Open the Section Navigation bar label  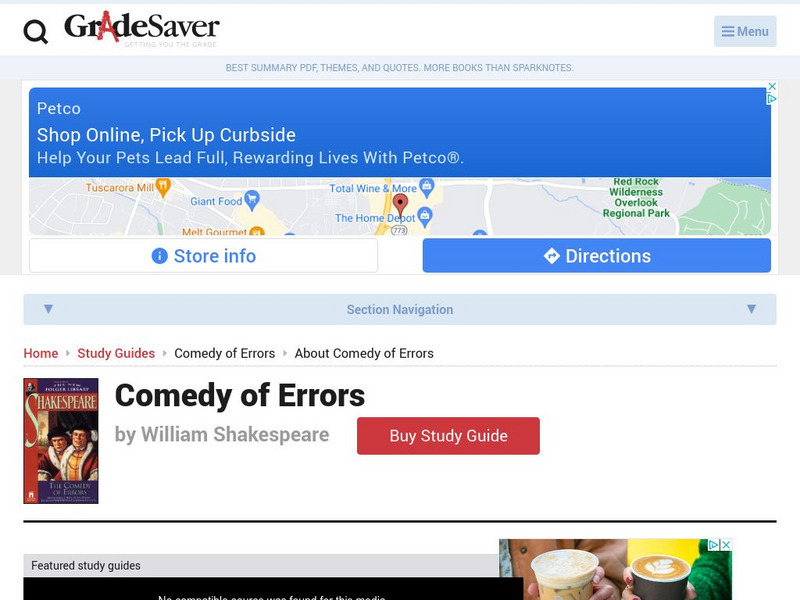[400, 310]
